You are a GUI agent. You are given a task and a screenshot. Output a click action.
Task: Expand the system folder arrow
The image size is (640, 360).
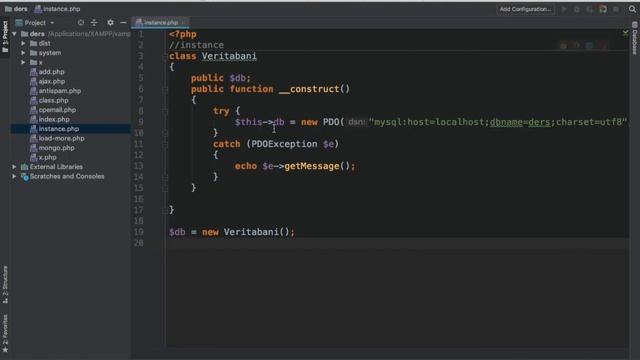click(x=24, y=53)
